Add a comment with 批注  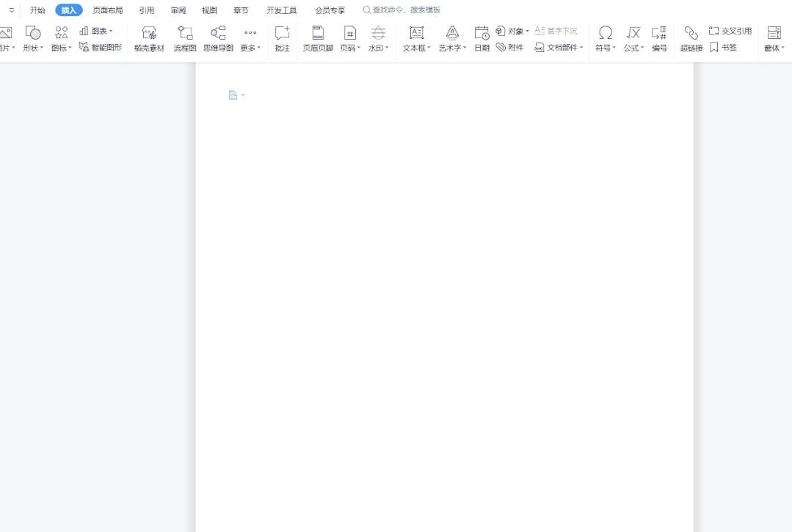click(x=283, y=39)
